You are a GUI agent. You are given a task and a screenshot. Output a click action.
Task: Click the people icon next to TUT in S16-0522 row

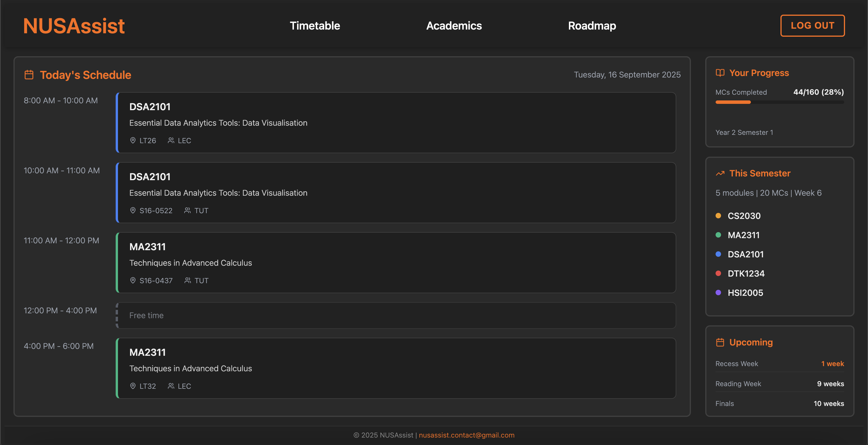187,211
